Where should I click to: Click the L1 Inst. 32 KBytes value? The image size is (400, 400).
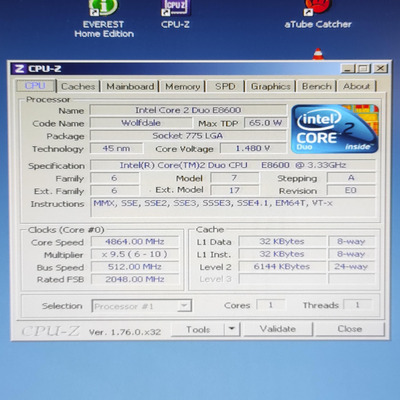pos(282,254)
